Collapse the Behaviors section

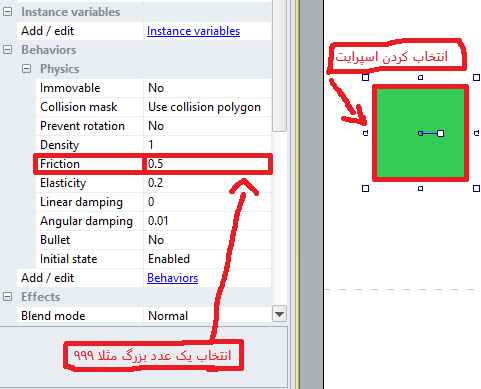point(7,50)
